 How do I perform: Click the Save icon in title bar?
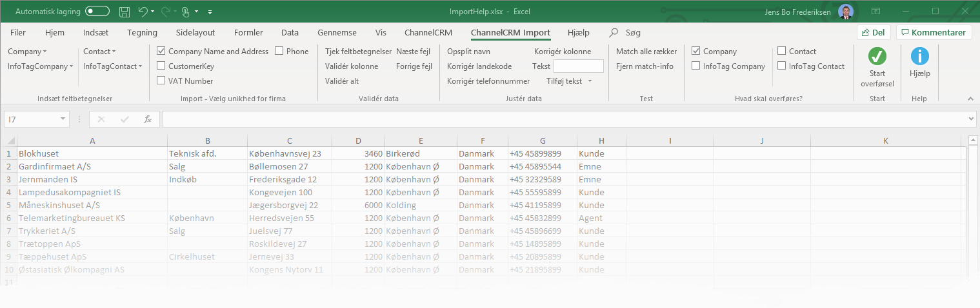coord(125,12)
